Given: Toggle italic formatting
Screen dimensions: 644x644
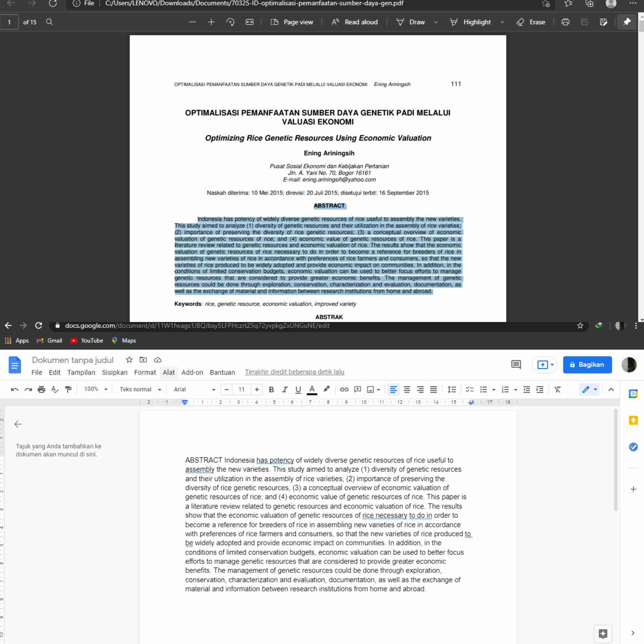Looking at the screenshot, I should [x=285, y=389].
